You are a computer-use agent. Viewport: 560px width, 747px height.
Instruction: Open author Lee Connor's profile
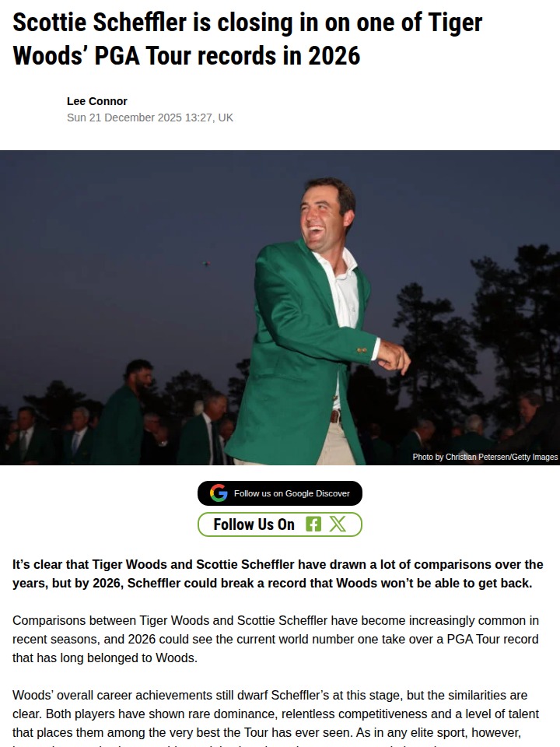pyautogui.click(x=97, y=101)
